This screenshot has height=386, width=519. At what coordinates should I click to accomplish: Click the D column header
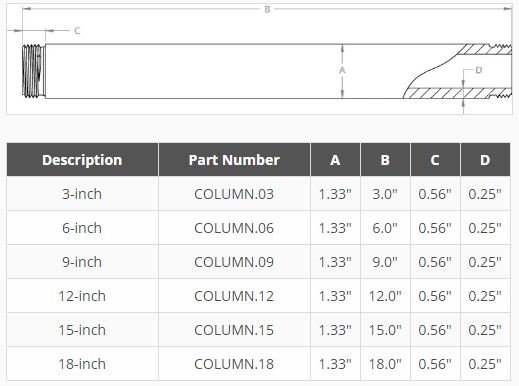point(485,160)
